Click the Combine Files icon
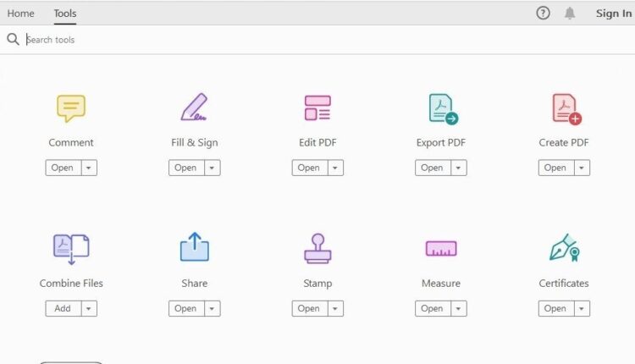The image size is (635, 364). tap(71, 248)
